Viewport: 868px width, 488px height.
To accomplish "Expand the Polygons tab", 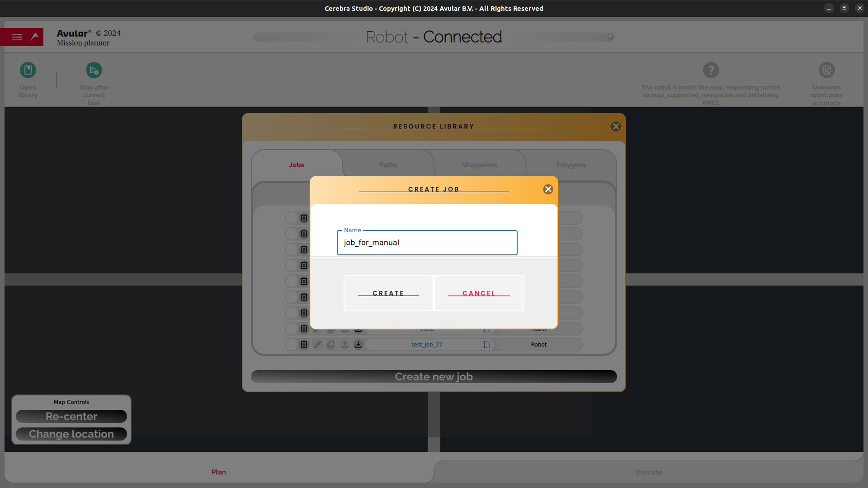I will (571, 165).
